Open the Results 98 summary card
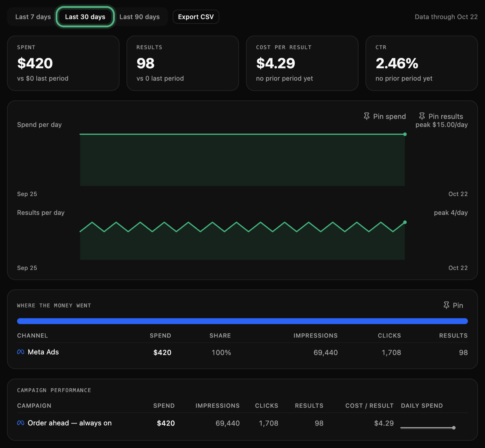Image resolution: width=485 pixels, height=448 pixels. (182, 63)
